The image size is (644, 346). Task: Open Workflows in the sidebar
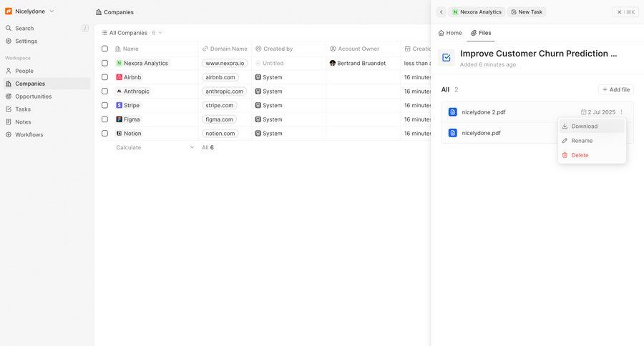tap(29, 134)
